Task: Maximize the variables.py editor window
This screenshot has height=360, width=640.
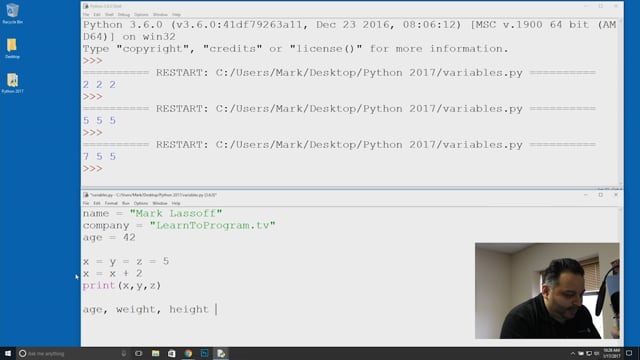Action: 601,195
